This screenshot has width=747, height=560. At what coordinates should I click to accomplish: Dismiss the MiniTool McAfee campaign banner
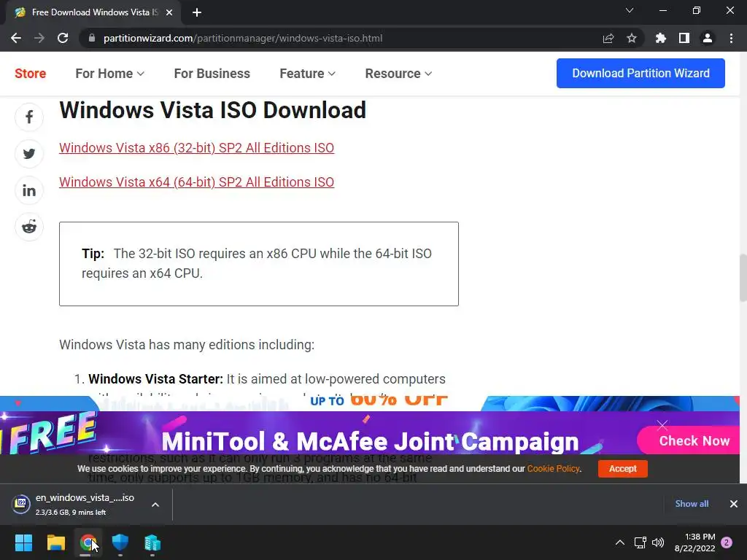(x=662, y=425)
